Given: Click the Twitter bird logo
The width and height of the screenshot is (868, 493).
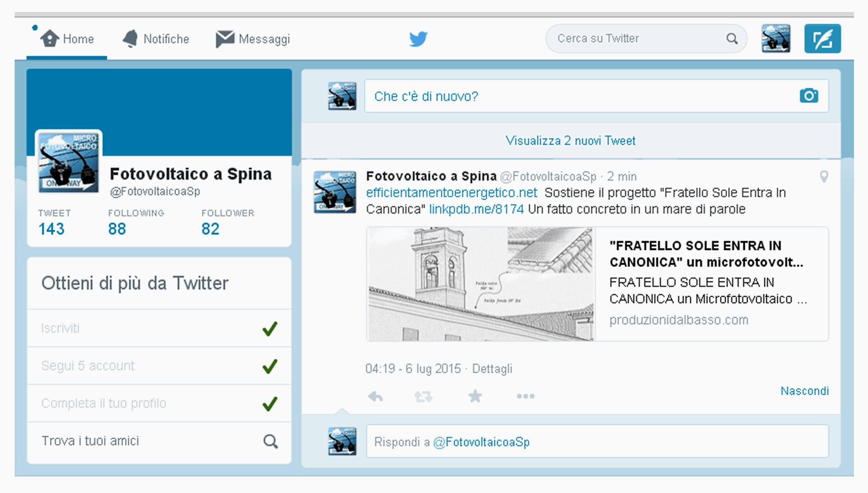Looking at the screenshot, I should pos(418,39).
